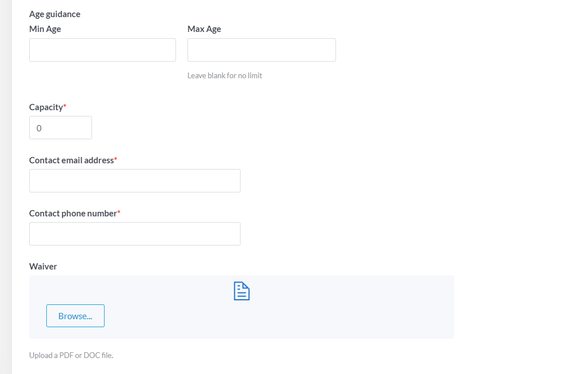Focus the Min Age input field

(x=102, y=50)
